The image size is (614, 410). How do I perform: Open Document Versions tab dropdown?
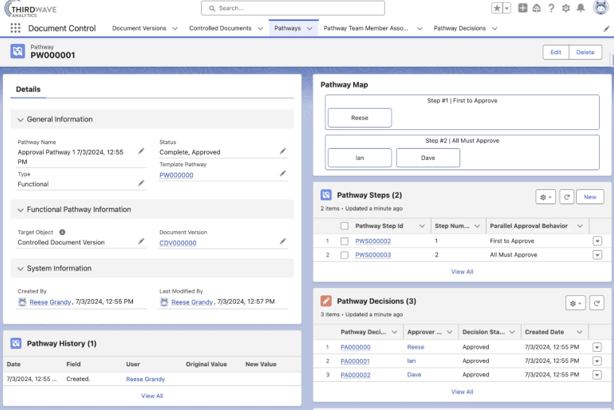[175, 28]
